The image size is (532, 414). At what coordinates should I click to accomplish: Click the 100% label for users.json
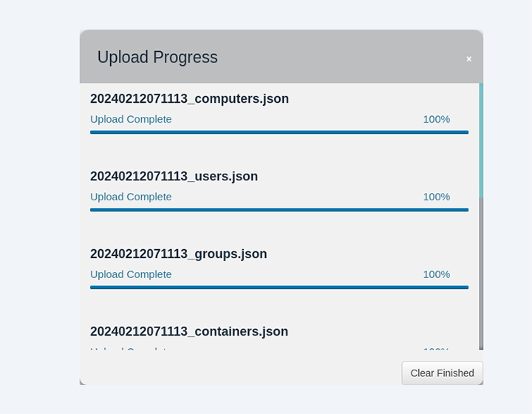(437, 197)
